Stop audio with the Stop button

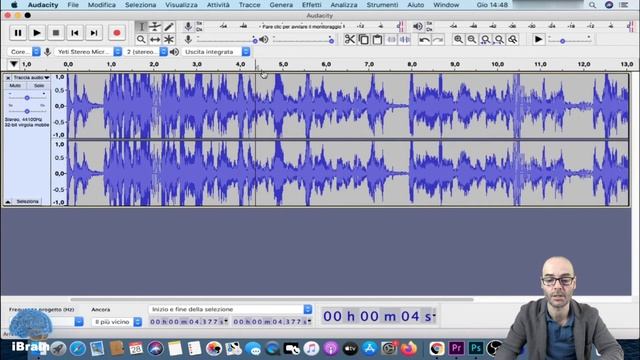[x=56, y=33]
